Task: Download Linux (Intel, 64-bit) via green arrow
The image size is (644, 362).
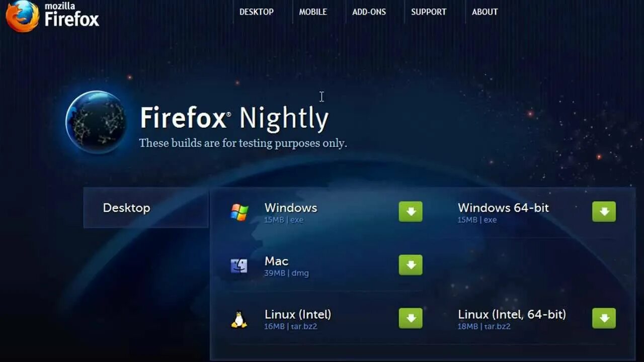Action: coord(604,318)
